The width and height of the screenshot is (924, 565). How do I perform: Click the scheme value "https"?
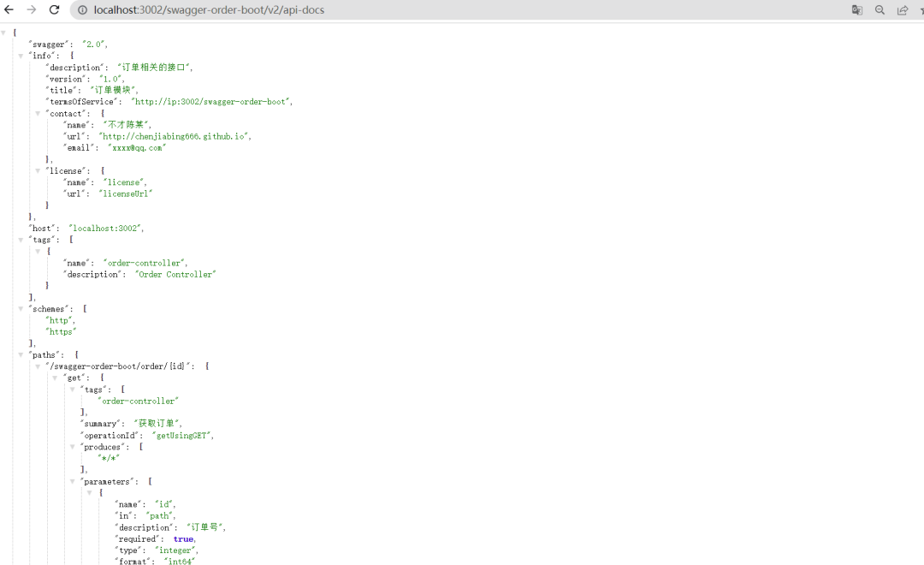[x=61, y=332]
